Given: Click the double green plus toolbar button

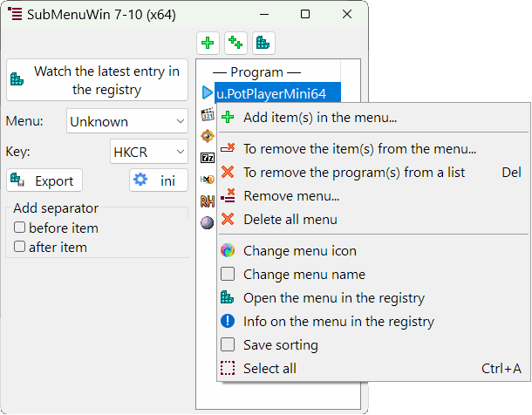Looking at the screenshot, I should pos(235,42).
